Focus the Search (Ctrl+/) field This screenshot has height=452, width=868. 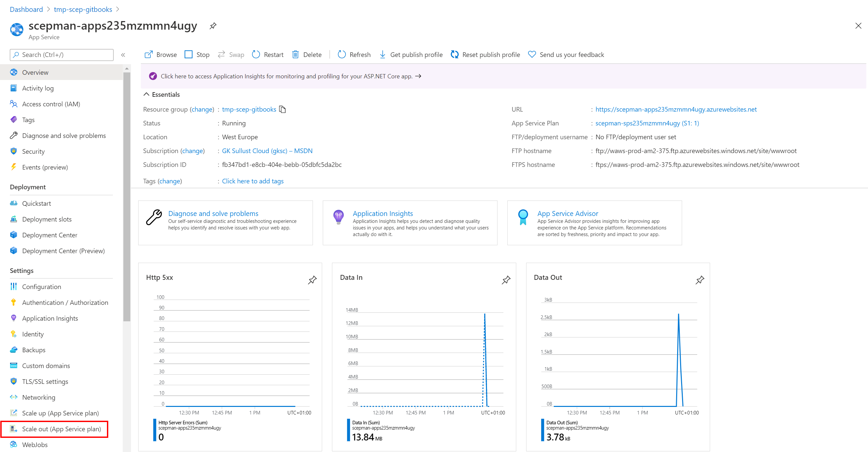pyautogui.click(x=62, y=55)
